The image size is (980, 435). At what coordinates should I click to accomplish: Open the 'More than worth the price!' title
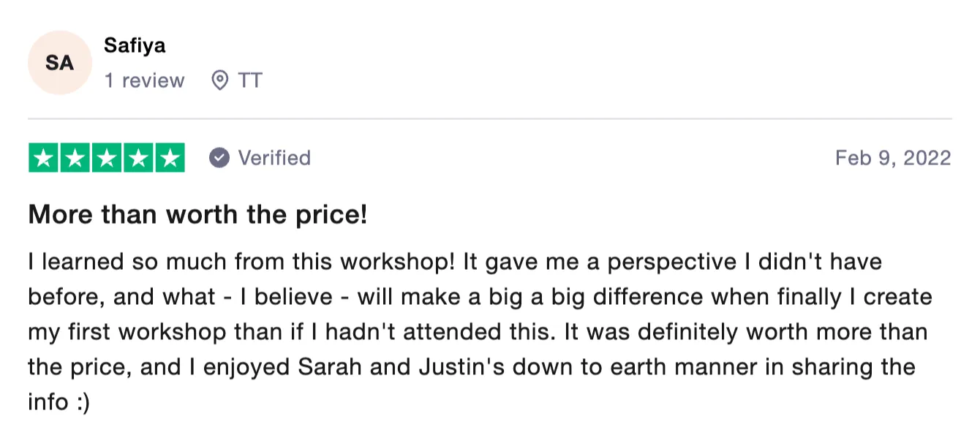click(197, 215)
